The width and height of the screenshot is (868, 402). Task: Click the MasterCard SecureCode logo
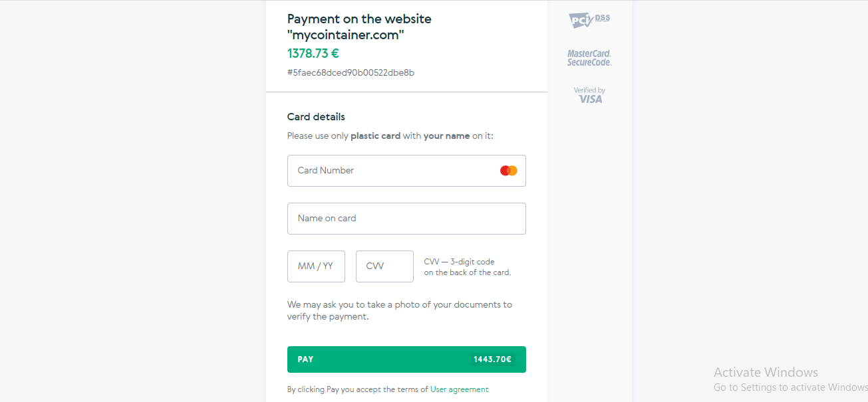pyautogui.click(x=589, y=58)
